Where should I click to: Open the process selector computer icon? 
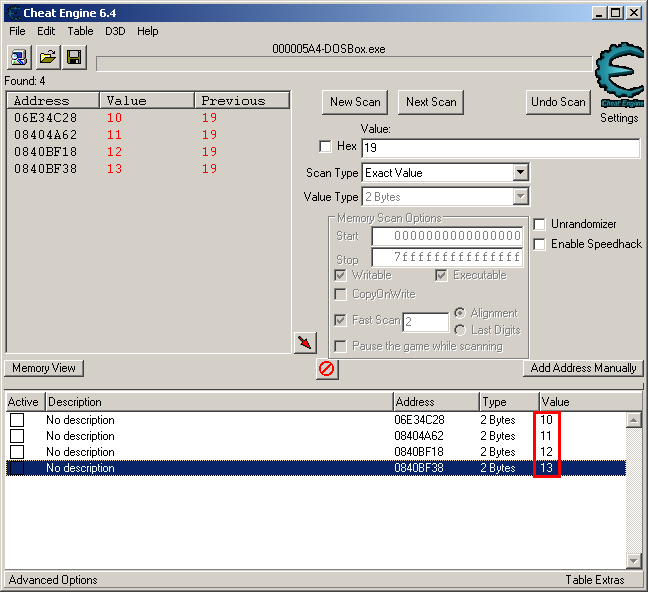pyautogui.click(x=19, y=57)
